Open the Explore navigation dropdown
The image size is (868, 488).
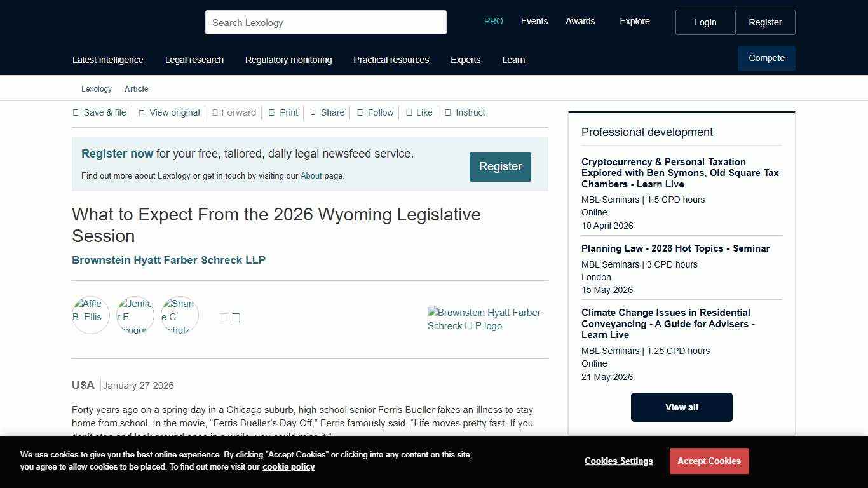[634, 21]
